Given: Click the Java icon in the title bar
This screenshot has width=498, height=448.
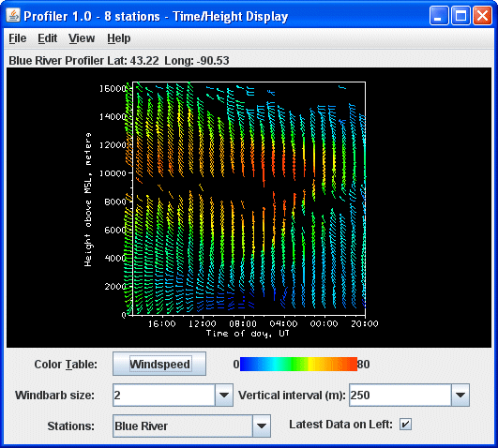Looking at the screenshot, I should pyautogui.click(x=13, y=15).
